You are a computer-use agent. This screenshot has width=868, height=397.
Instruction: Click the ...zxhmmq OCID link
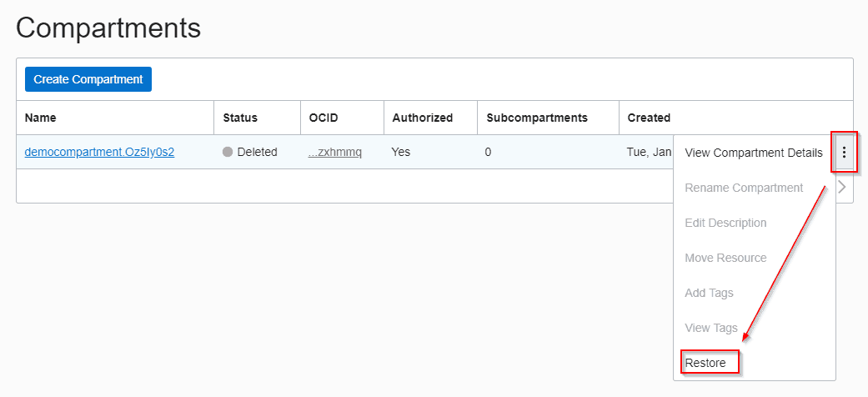335,153
